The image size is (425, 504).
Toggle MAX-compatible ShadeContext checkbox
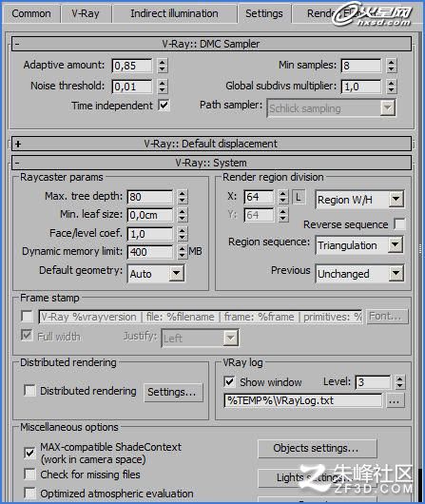point(29,453)
